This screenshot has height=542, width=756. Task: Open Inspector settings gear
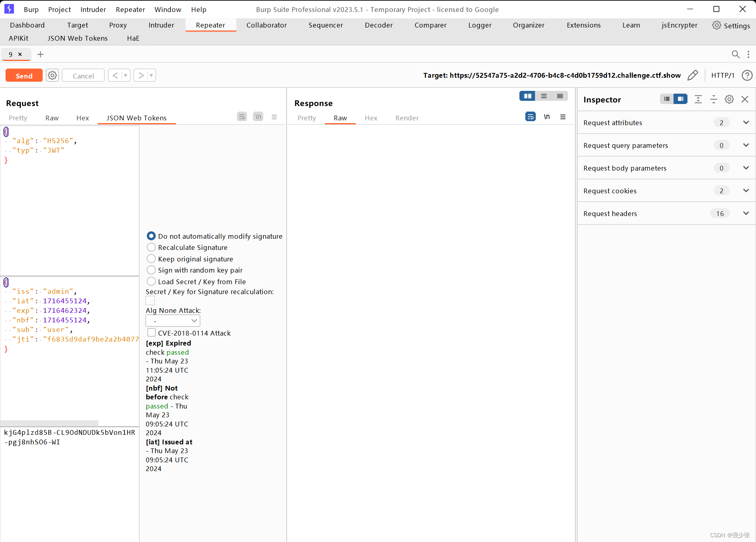click(x=729, y=99)
